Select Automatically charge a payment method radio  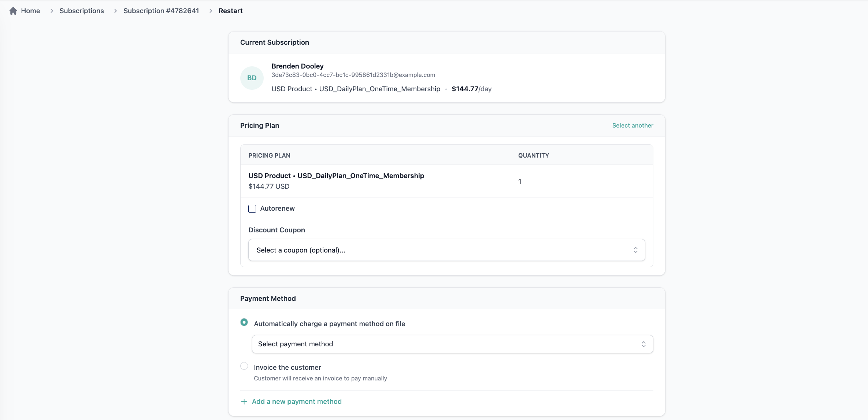pyautogui.click(x=244, y=323)
